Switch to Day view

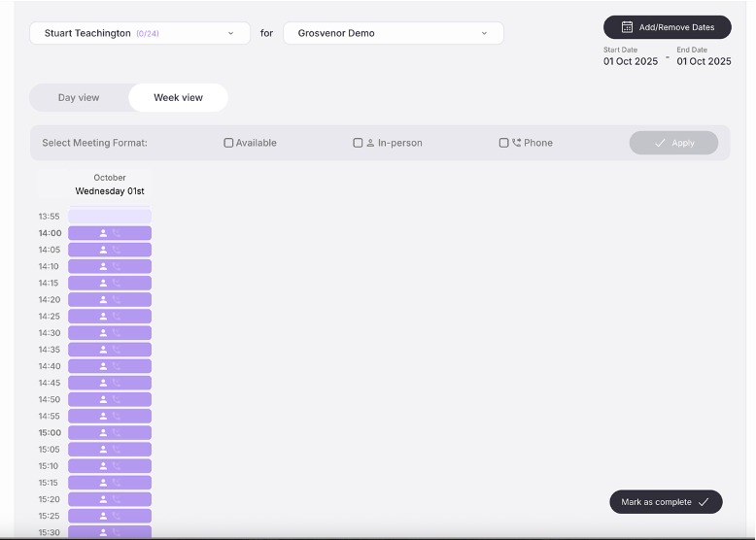click(79, 97)
